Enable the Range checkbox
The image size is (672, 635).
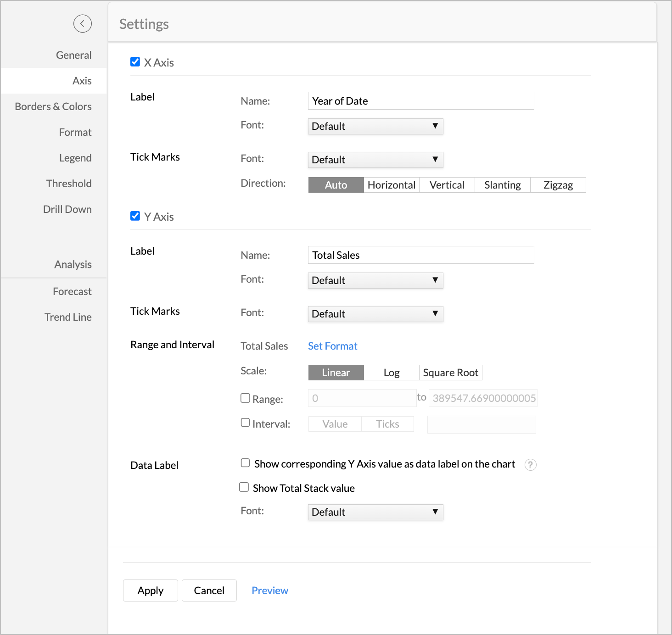[x=246, y=398]
